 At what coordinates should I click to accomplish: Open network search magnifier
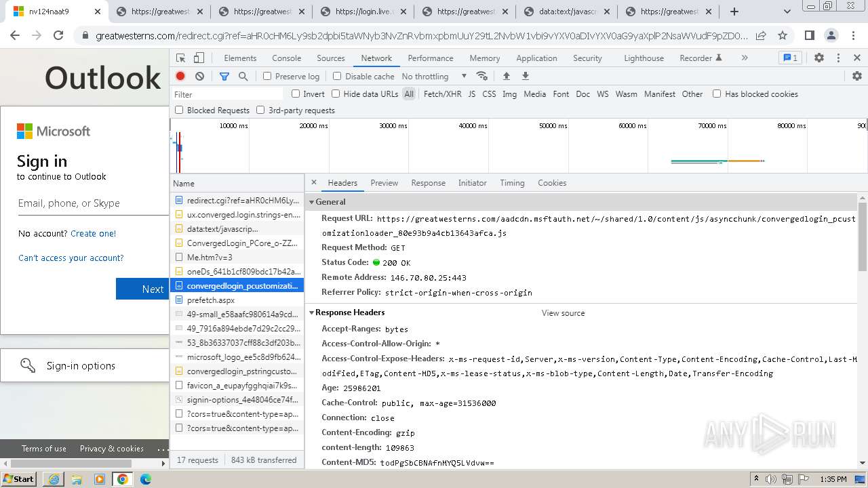243,77
